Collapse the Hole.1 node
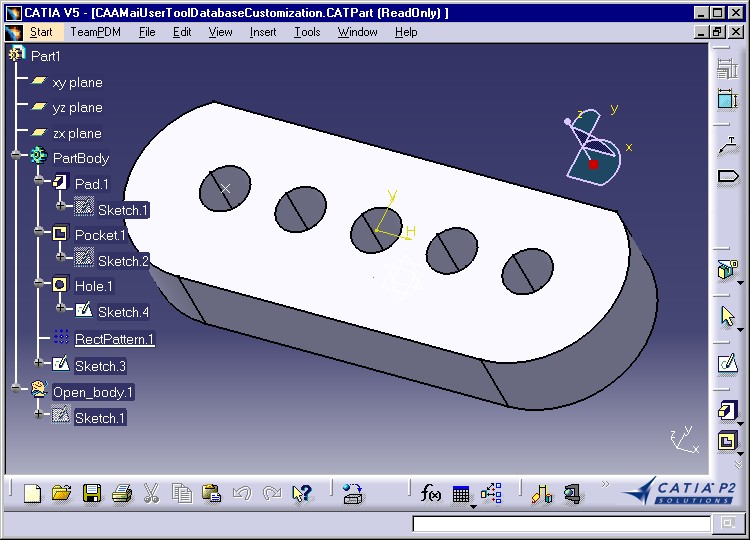 (39, 283)
